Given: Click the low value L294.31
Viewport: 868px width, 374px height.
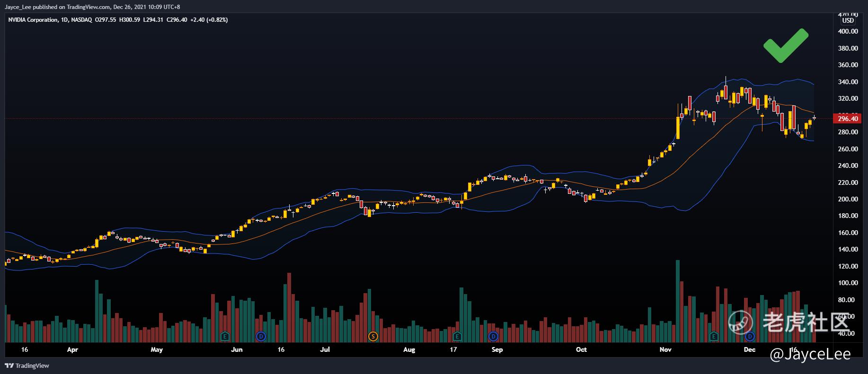Looking at the screenshot, I should pos(152,20).
